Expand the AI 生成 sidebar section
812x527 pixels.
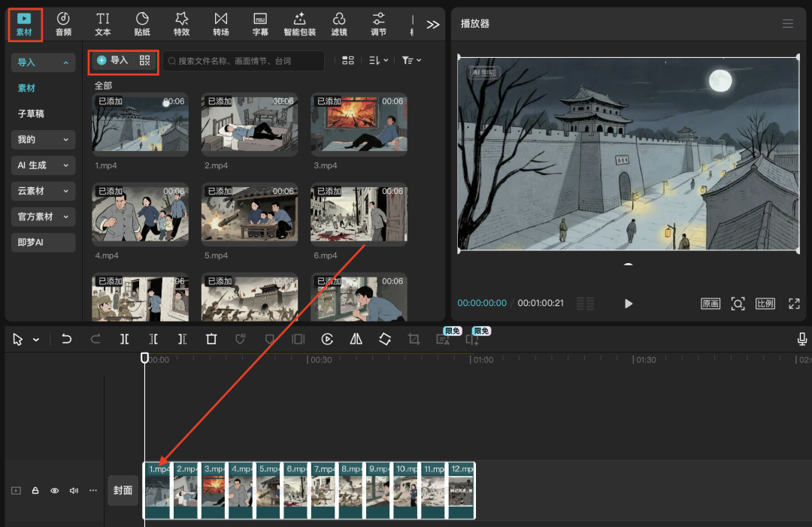[43, 165]
